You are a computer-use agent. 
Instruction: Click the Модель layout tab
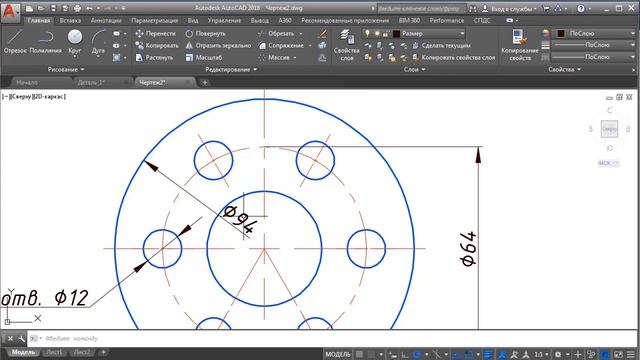[x=23, y=352]
